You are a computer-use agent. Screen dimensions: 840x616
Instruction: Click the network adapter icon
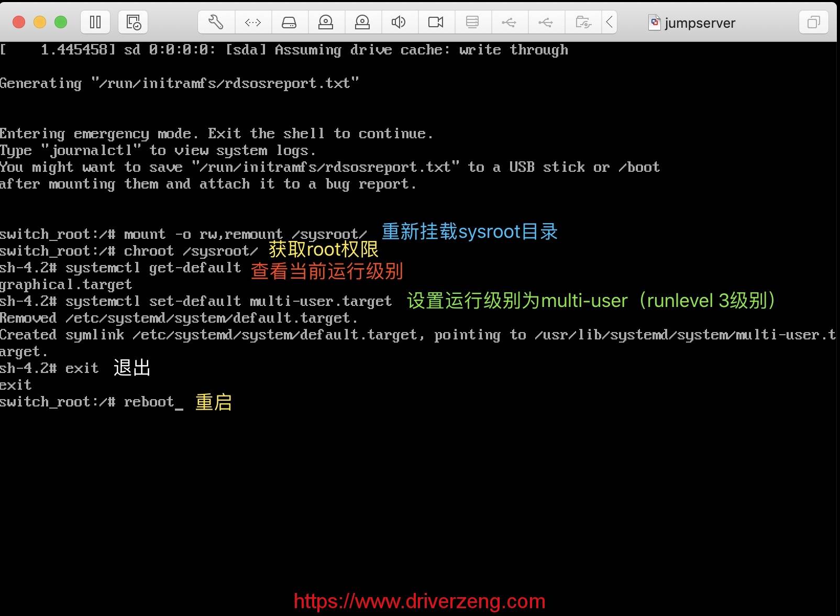[x=253, y=22]
